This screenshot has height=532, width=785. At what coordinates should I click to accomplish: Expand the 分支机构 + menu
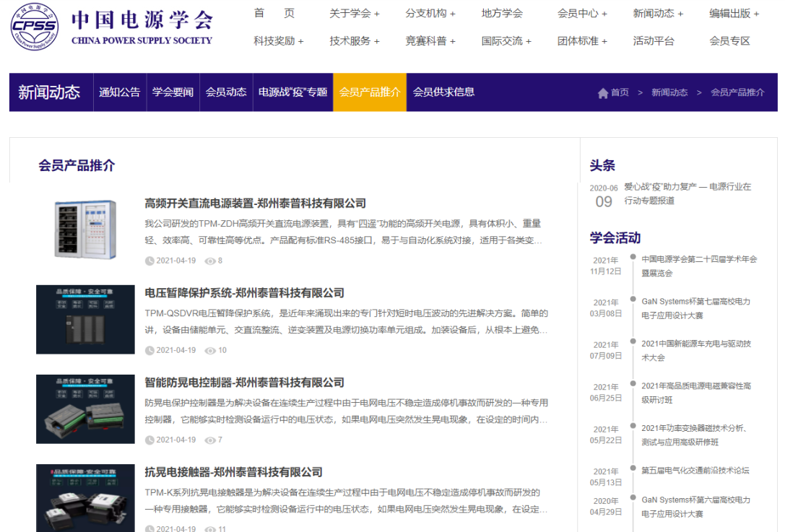[x=430, y=14]
